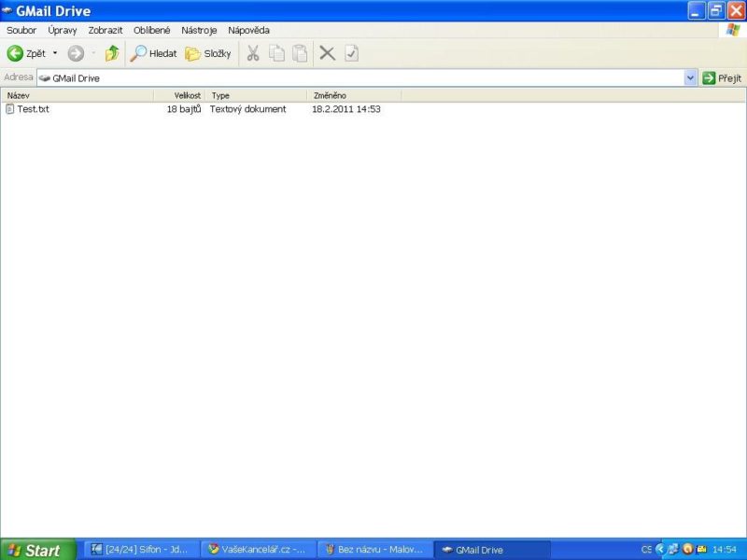This screenshot has height=560, width=747.
Task: Toggle the Složky folders pane
Action: [x=208, y=53]
